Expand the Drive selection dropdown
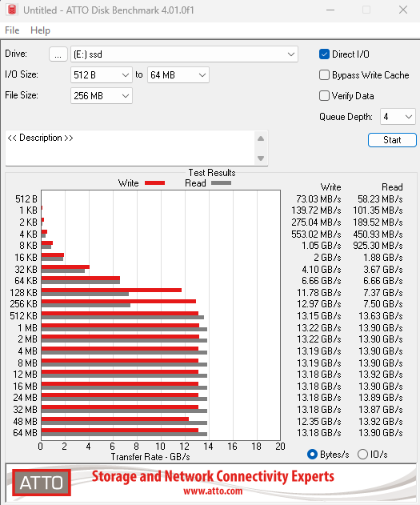 click(184, 54)
